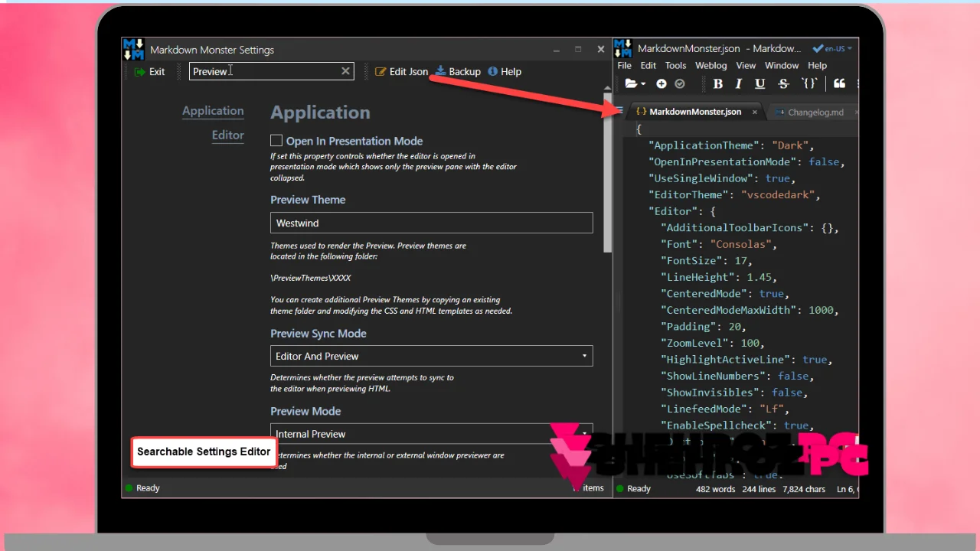980x551 pixels.
Task: Insert a block quote via quote icon
Action: [x=840, y=84]
